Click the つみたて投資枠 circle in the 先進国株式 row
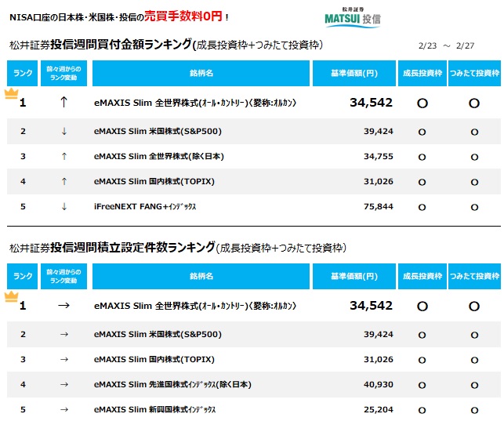The width and height of the screenshot is (504, 421). coord(474,385)
